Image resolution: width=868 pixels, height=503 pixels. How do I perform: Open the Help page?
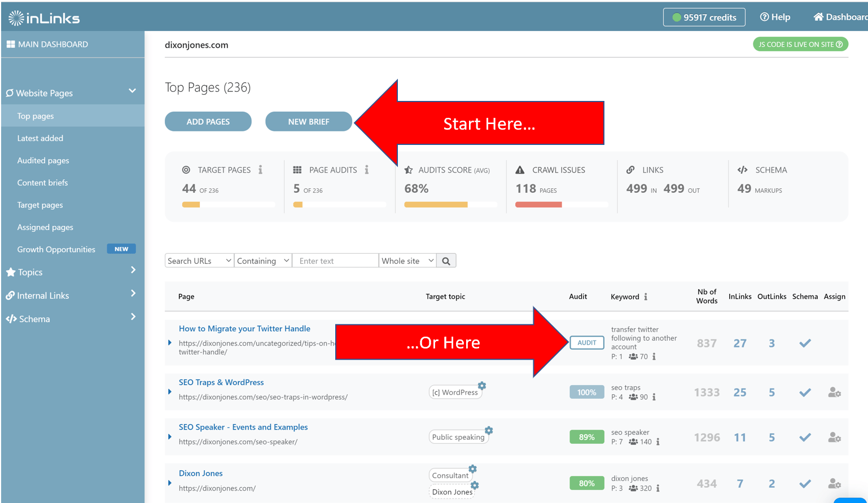click(775, 17)
